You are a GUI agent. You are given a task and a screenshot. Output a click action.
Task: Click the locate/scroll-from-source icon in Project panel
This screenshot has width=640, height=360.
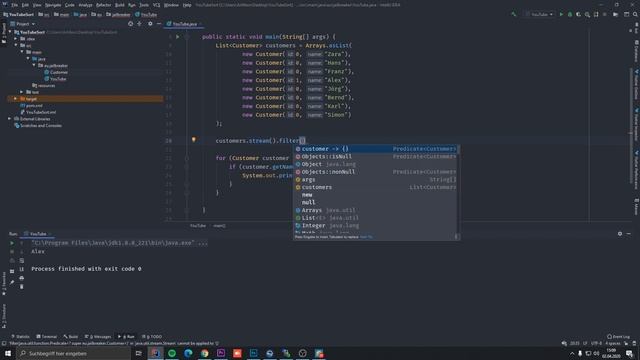click(x=131, y=24)
